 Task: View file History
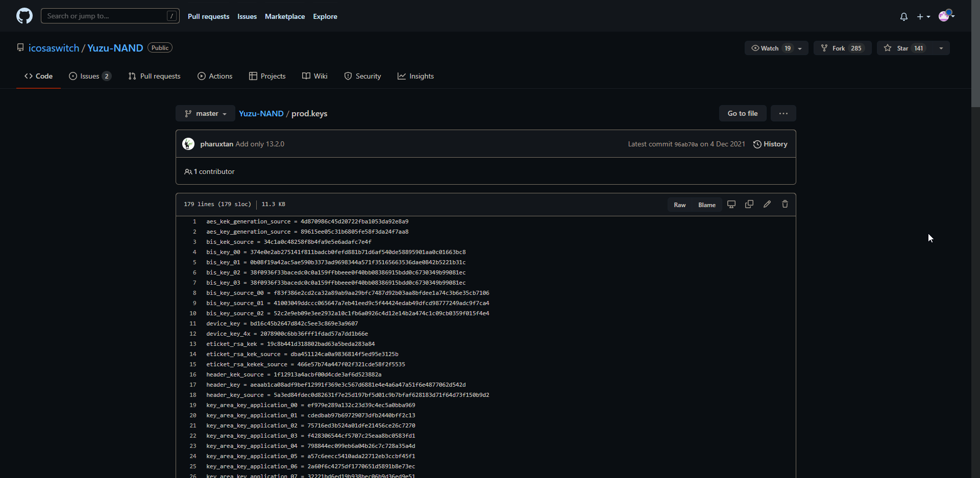click(770, 144)
